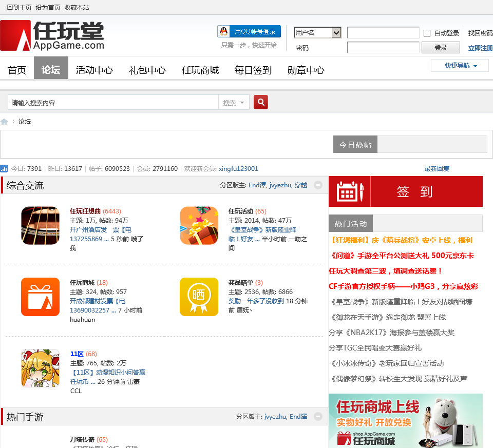
Task: Open 《小冰冰传奇》老玩家回归 link
Action: coord(386,363)
